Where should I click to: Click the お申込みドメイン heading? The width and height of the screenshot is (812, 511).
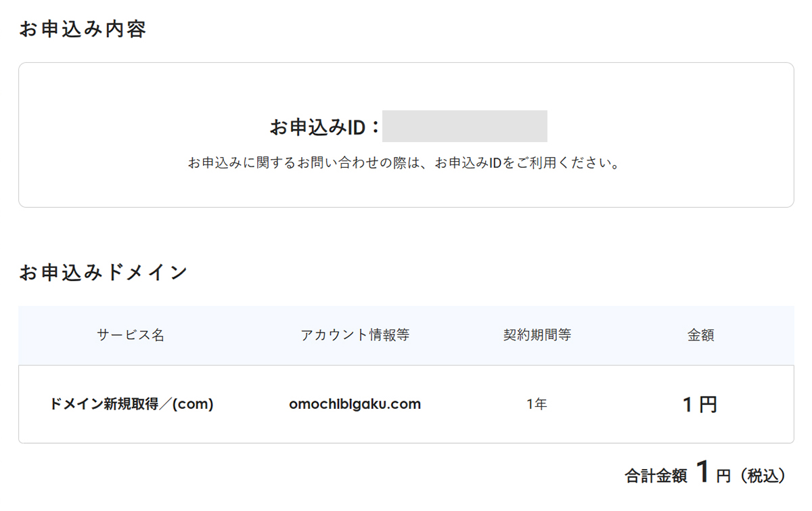pos(103,273)
